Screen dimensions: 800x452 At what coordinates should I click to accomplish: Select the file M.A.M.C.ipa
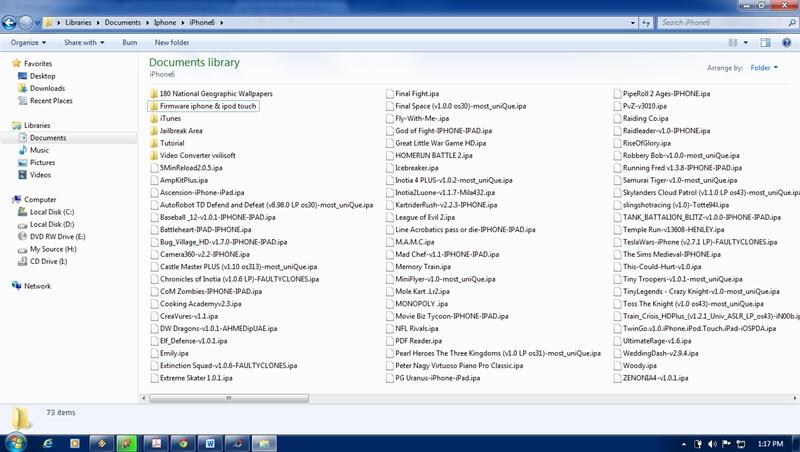414,242
